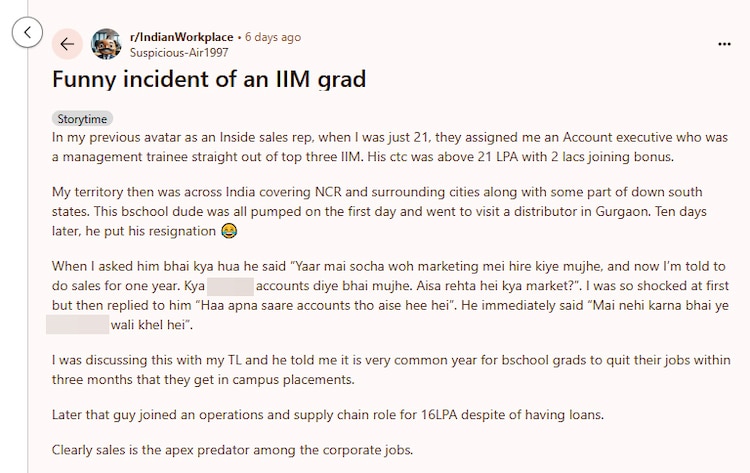Viewport: 750px width, 473px height.
Task: Filter by the Storytime flair tag
Action: 83,118
